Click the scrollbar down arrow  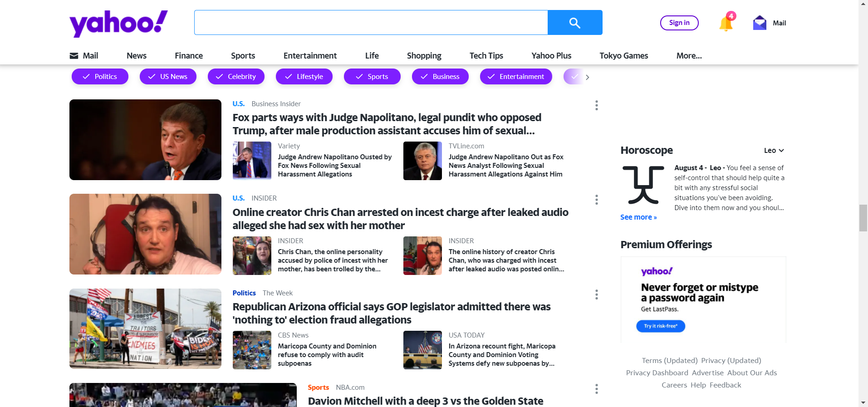coord(863,402)
